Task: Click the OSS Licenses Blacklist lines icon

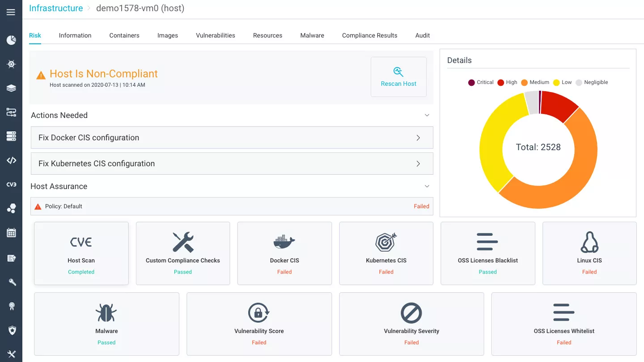Action: (x=487, y=242)
